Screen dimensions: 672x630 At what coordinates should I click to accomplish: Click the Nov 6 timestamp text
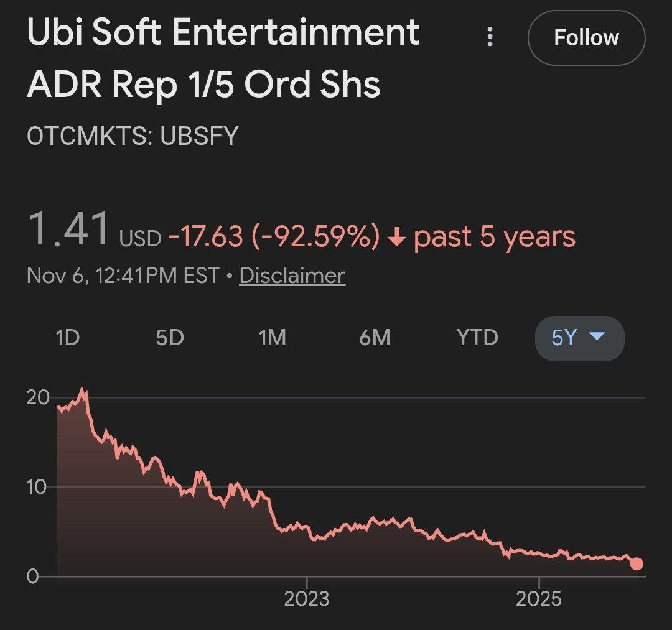pyautogui.click(x=123, y=275)
